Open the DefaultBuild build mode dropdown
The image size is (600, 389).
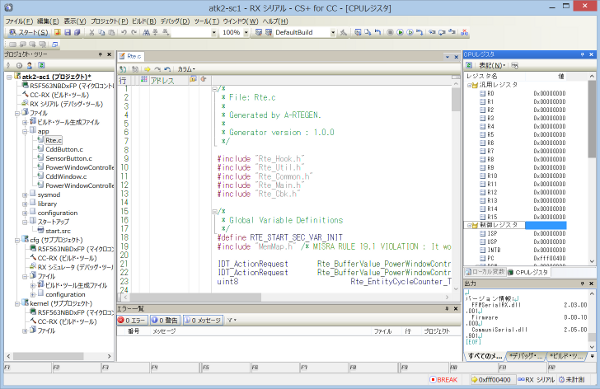333,33
